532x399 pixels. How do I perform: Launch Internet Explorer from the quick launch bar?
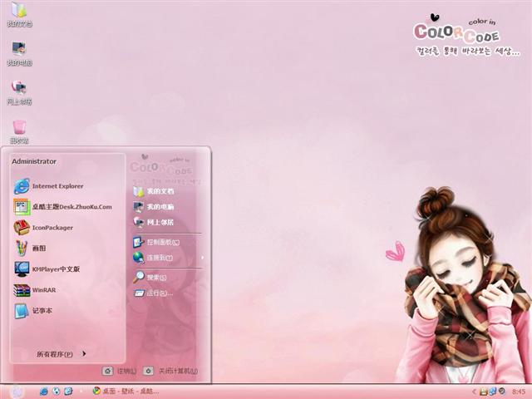coord(43,392)
